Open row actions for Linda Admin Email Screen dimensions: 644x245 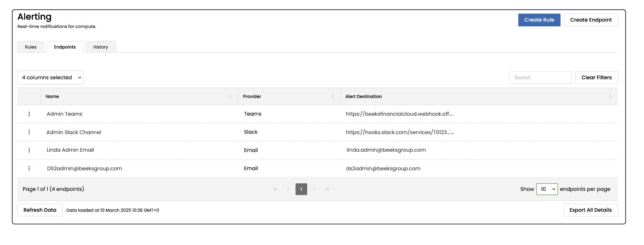(29, 150)
